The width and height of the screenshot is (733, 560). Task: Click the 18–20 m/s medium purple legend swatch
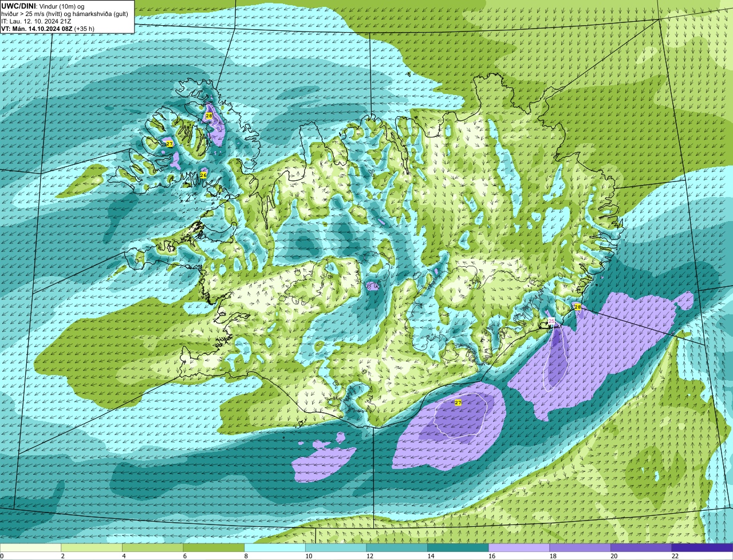[x=580, y=548]
